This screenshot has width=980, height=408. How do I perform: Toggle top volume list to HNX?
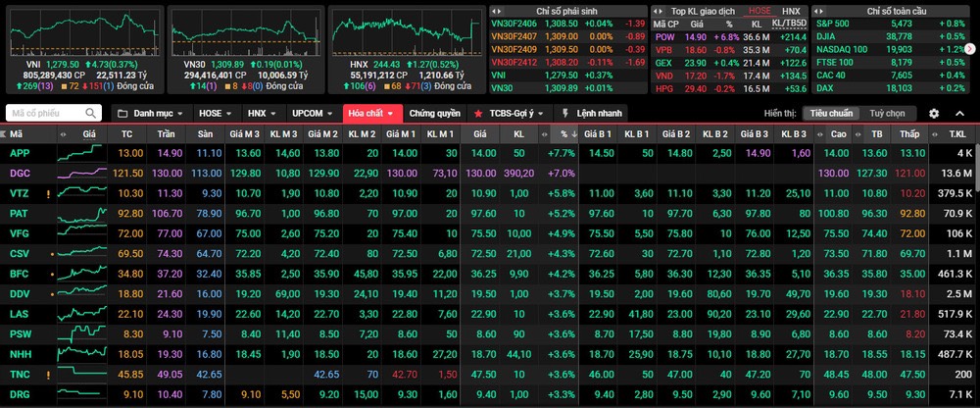[790, 11]
